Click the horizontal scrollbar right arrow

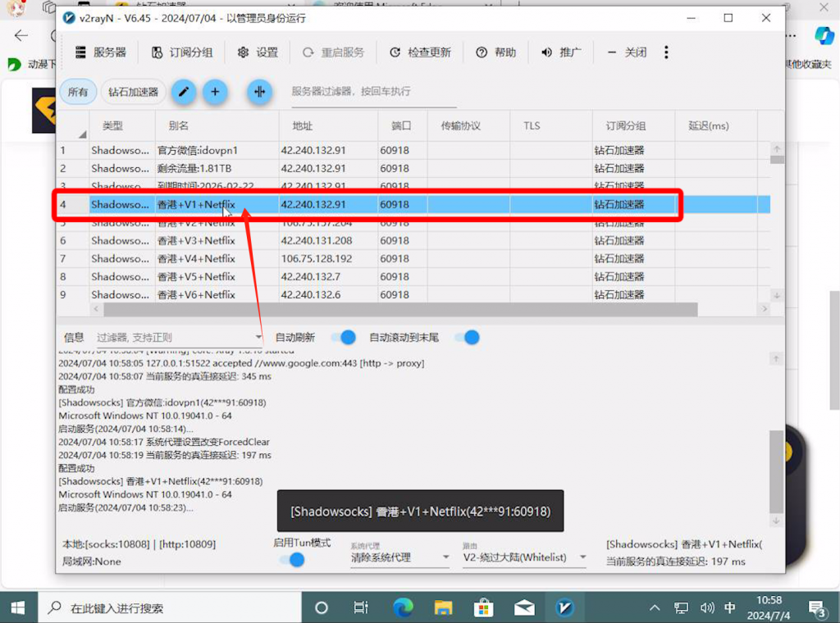tap(765, 309)
